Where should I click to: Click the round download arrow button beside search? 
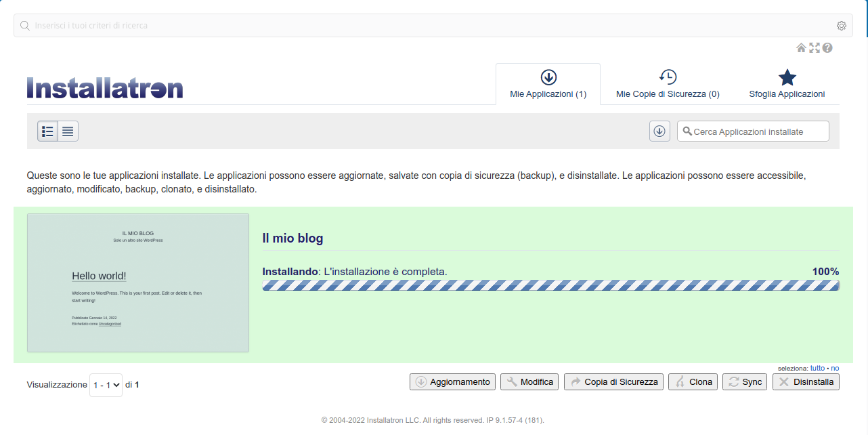click(659, 131)
